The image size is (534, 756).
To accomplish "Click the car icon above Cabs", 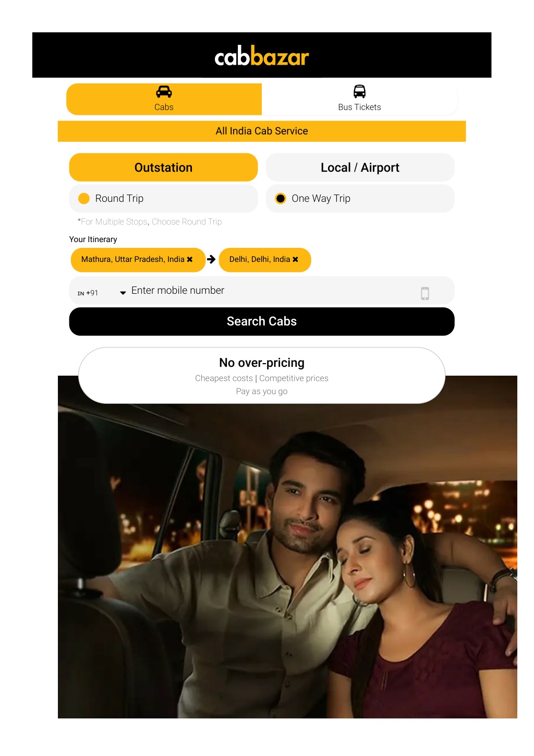I will coord(164,92).
